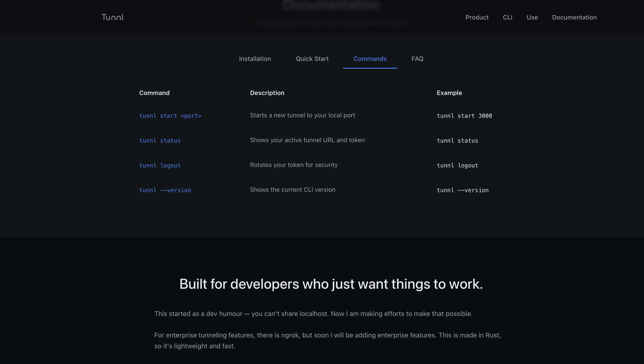Click the tunnl --version command link

tap(165, 190)
